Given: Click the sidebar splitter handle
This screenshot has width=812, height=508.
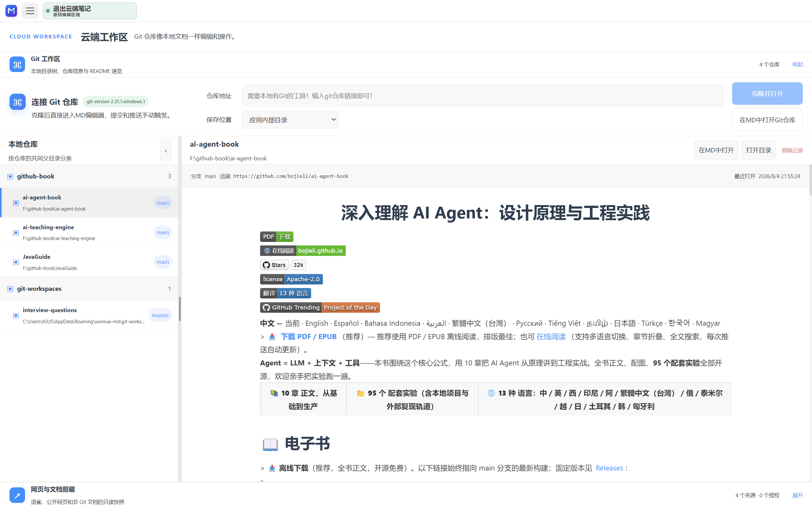Looking at the screenshot, I should pyautogui.click(x=180, y=309).
